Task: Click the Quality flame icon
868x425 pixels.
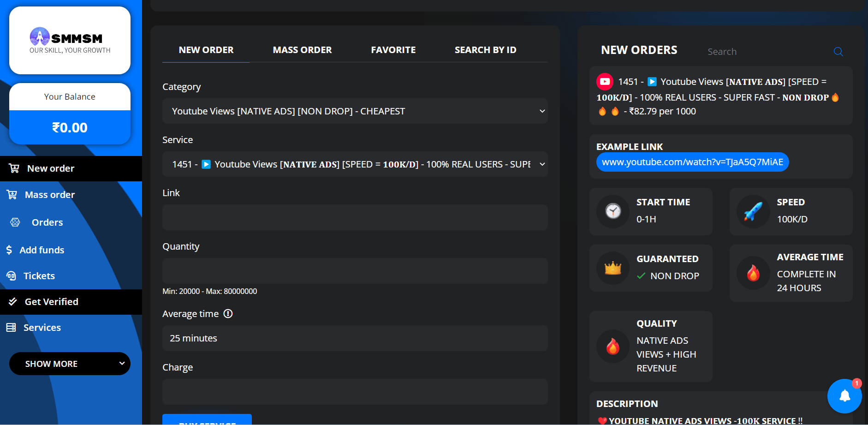Action: [x=613, y=346]
